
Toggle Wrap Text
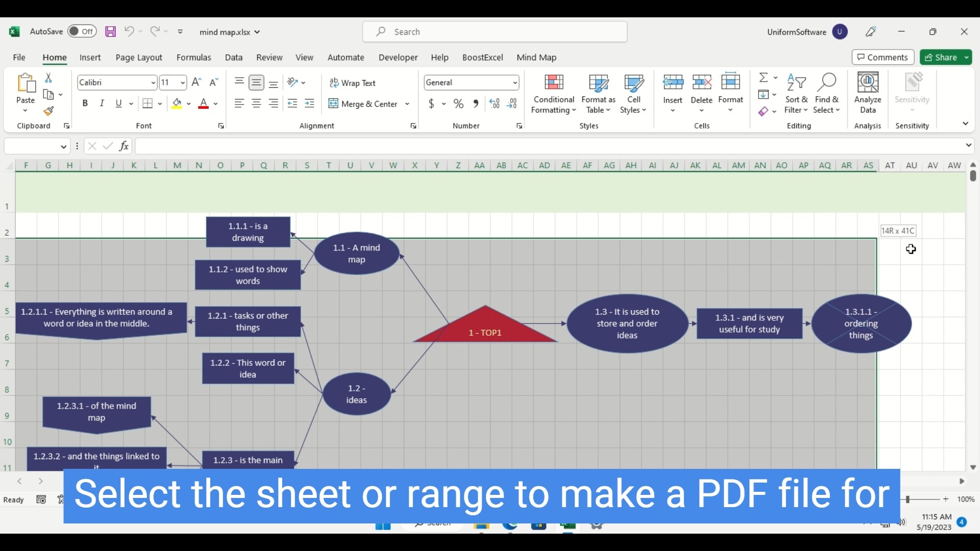coord(353,83)
